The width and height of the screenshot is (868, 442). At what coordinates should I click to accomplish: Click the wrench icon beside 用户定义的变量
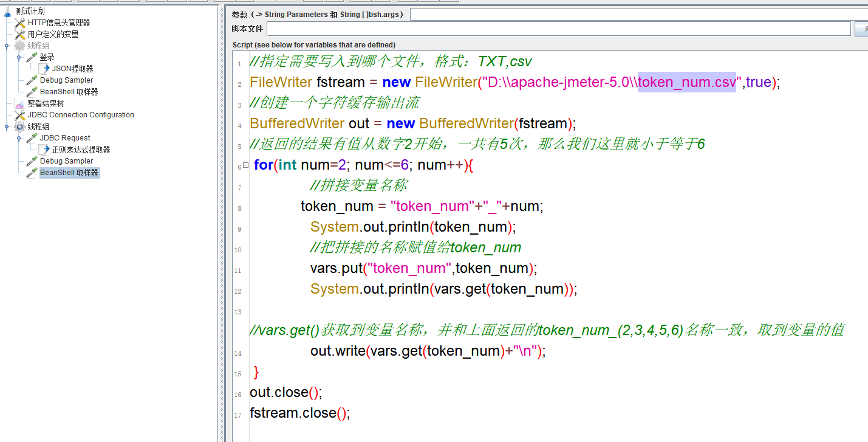pos(20,34)
